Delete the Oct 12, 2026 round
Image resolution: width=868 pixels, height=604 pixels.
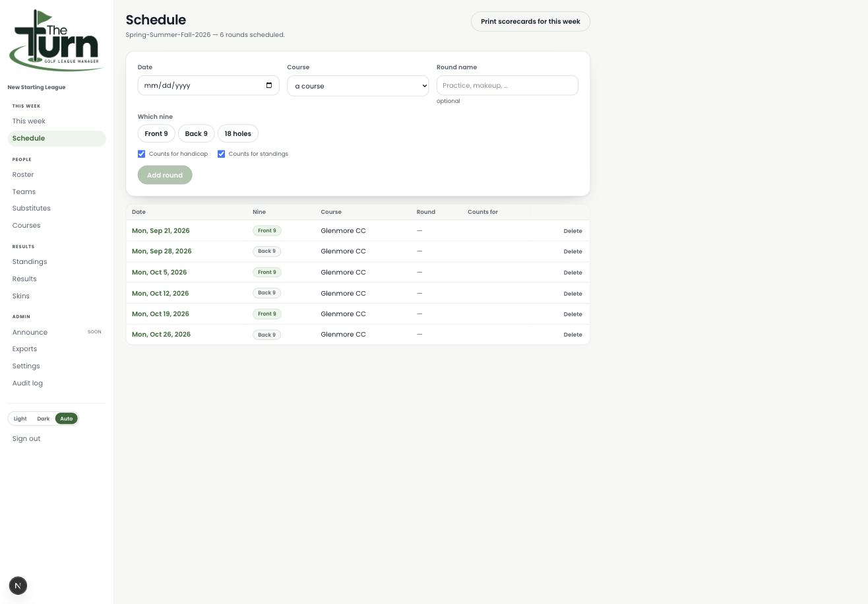point(573,294)
